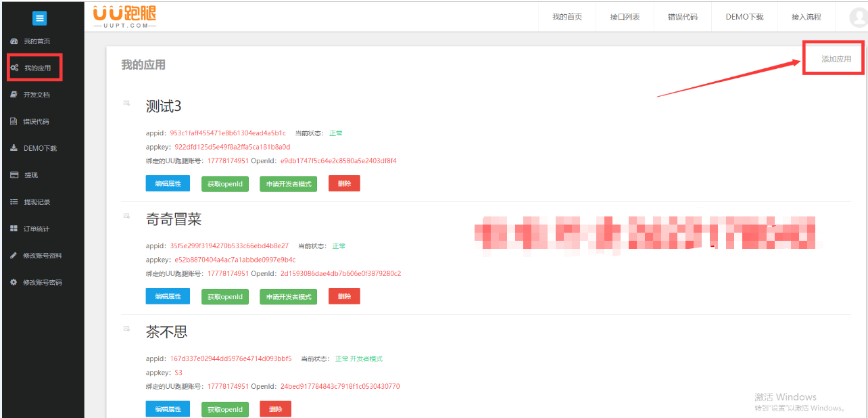Open 修改账号密码 in the sidebar
The width and height of the screenshot is (868, 418).
click(x=42, y=282)
